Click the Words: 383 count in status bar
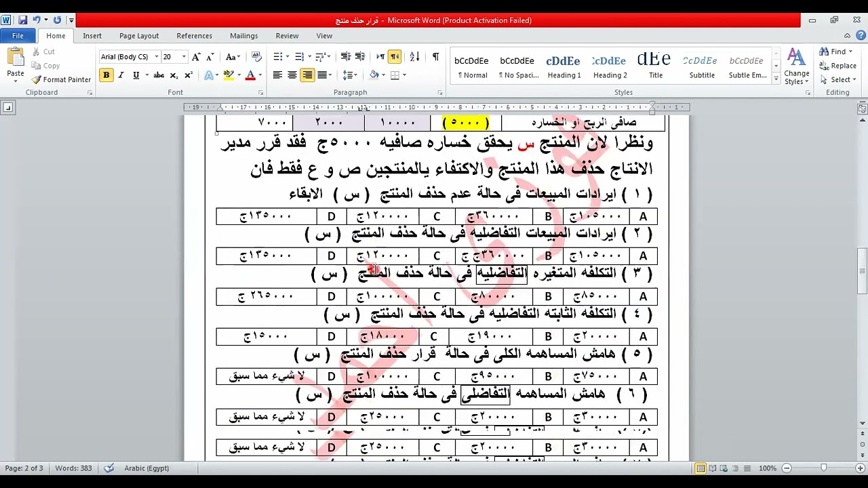The width and height of the screenshot is (868, 488). point(73,468)
